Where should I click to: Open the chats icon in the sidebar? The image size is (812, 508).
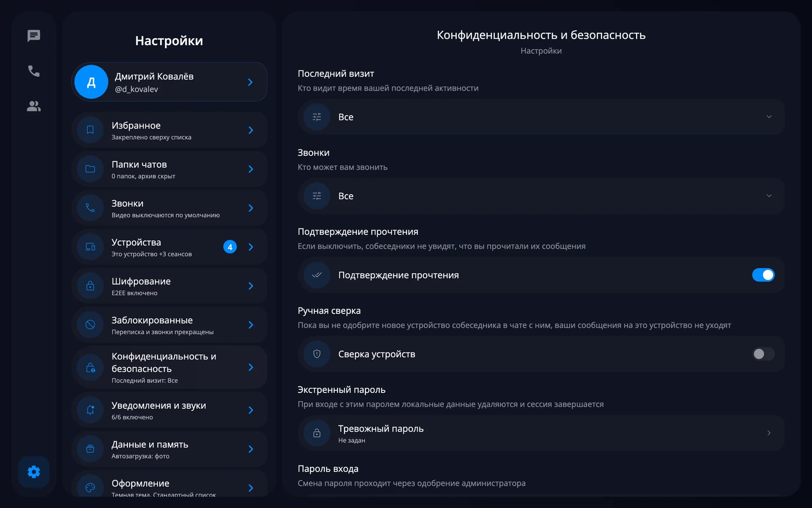(34, 36)
